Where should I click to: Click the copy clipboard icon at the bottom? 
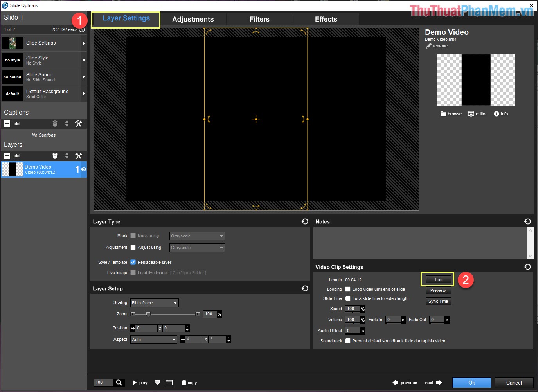[184, 383]
